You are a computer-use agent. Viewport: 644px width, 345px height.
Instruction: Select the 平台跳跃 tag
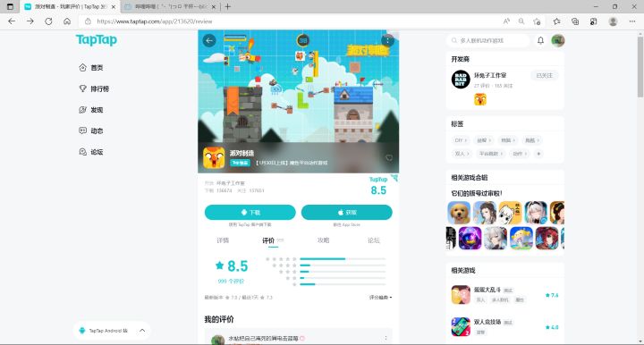point(490,154)
